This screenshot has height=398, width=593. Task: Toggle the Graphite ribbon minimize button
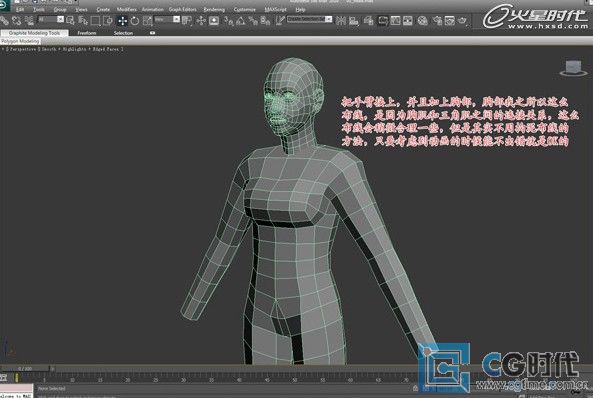coord(152,33)
